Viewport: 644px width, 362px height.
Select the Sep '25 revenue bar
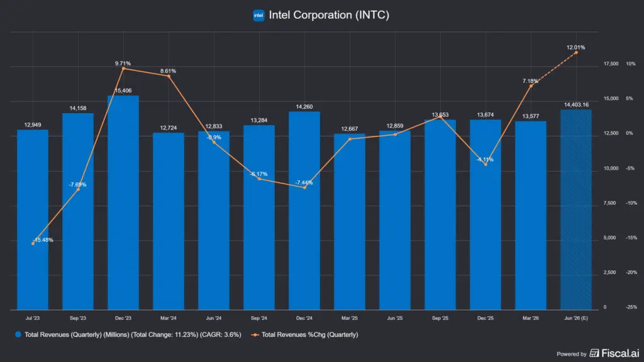(x=440, y=215)
